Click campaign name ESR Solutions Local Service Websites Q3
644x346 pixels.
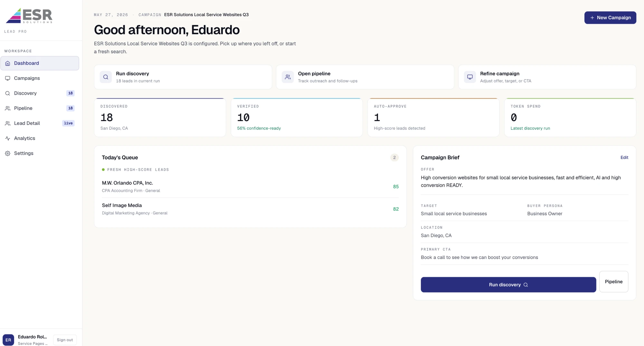coord(206,15)
